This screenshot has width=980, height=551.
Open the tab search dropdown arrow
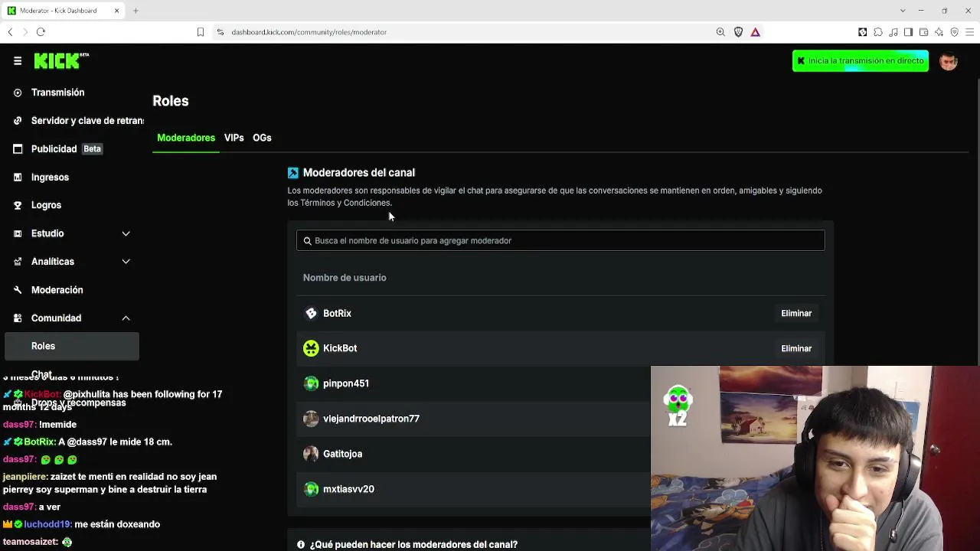click(903, 11)
